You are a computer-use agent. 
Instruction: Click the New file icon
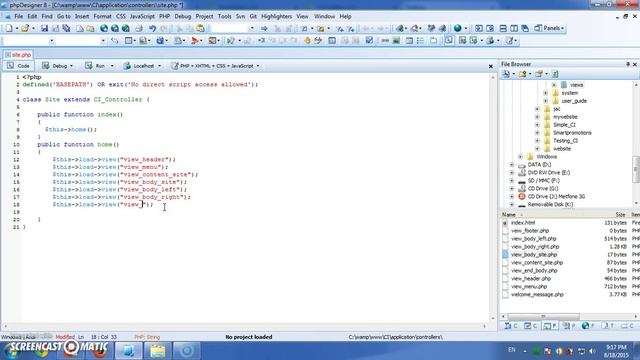coord(9,28)
